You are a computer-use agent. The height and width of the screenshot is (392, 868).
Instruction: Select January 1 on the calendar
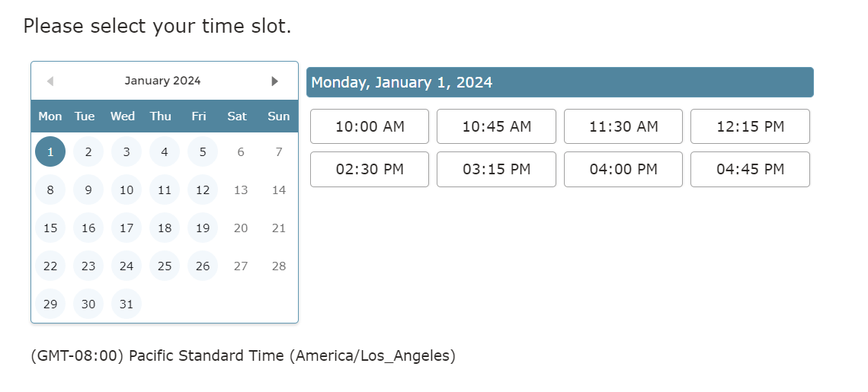point(50,151)
